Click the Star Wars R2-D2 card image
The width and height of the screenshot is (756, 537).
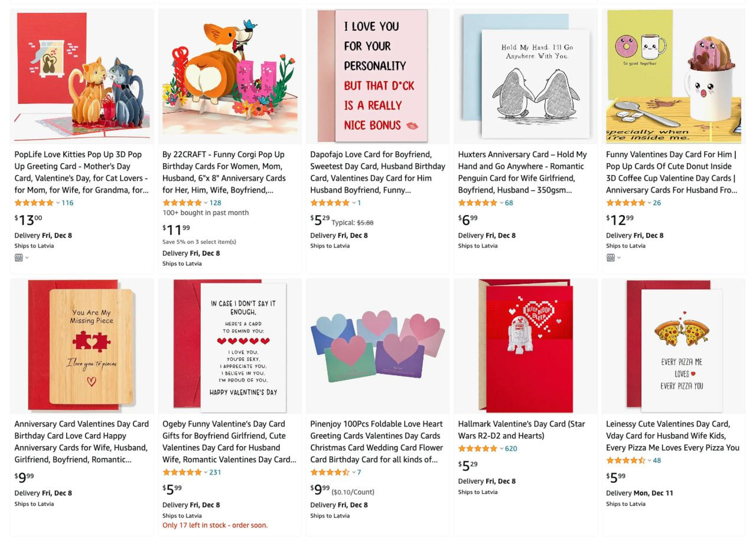tap(525, 346)
